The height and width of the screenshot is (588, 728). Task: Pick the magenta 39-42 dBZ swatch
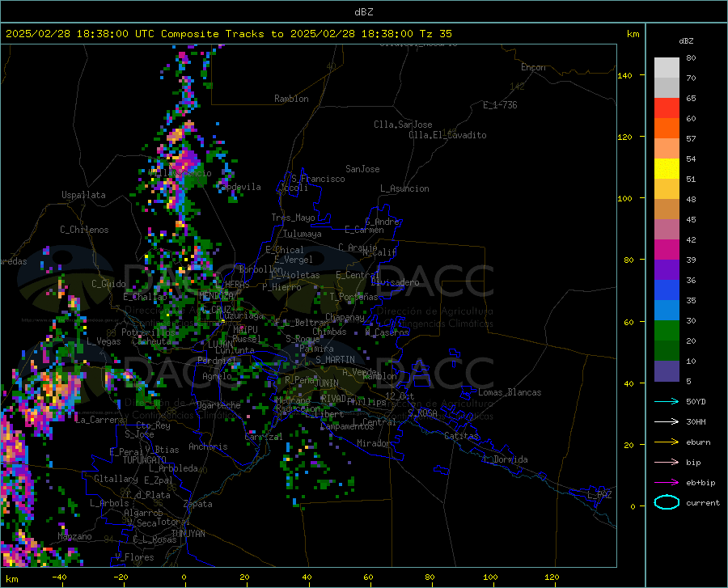coord(667,250)
